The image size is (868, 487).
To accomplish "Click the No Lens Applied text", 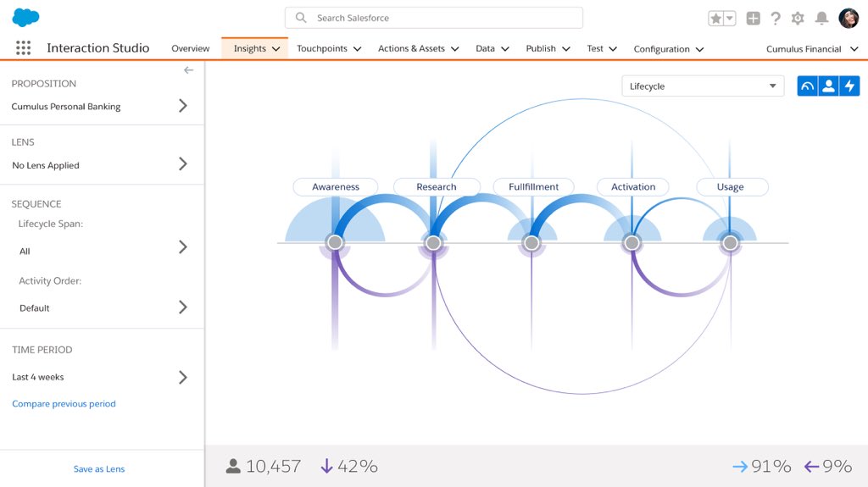I will point(46,165).
